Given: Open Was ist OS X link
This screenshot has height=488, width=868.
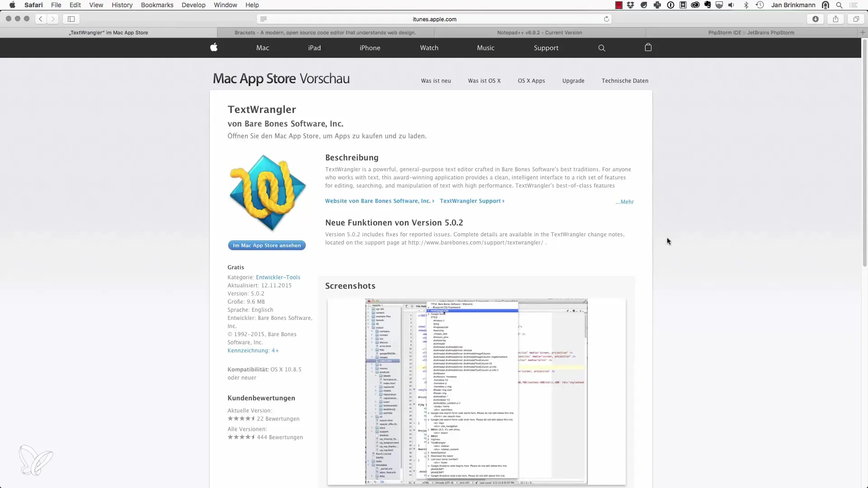Looking at the screenshot, I should 484,81.
